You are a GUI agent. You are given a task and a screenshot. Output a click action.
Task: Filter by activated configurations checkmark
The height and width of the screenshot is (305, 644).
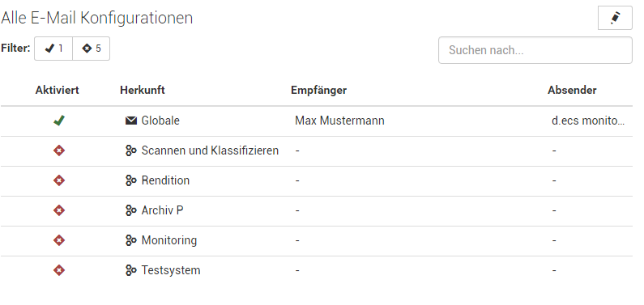[53, 49]
